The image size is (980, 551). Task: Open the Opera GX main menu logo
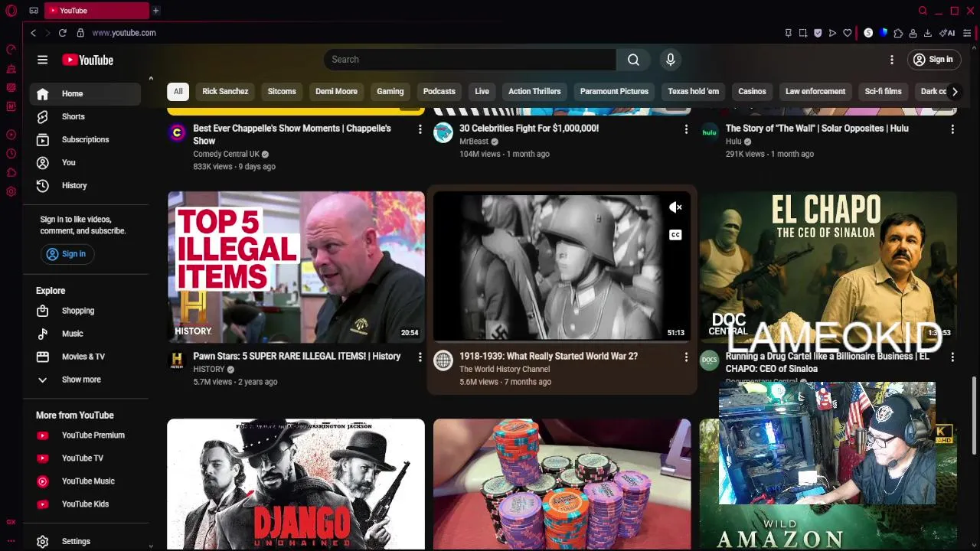point(11,11)
